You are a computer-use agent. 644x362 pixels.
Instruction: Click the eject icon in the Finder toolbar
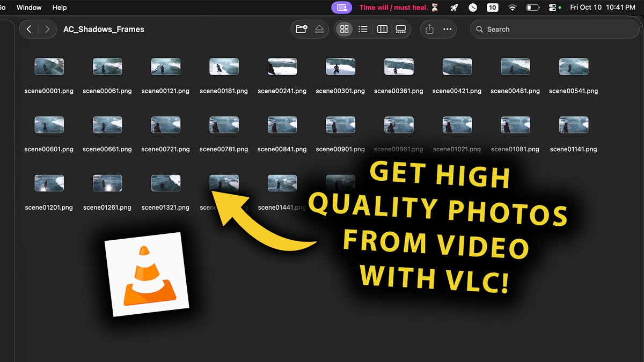pyautogui.click(x=319, y=29)
